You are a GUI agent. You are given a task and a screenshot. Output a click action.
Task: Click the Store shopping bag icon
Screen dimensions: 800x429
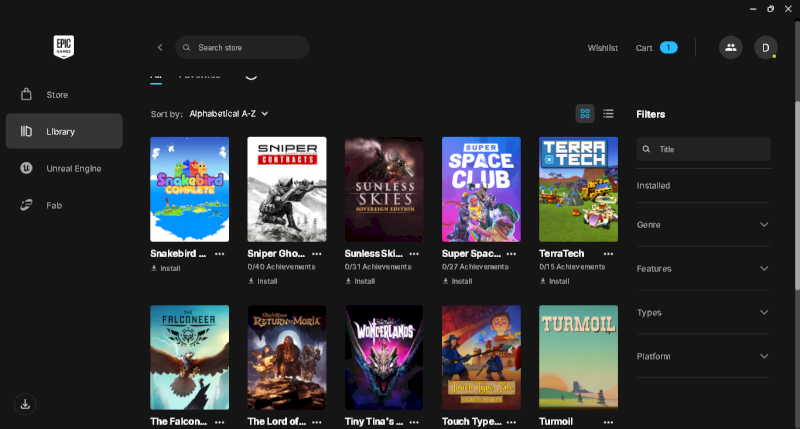point(27,94)
